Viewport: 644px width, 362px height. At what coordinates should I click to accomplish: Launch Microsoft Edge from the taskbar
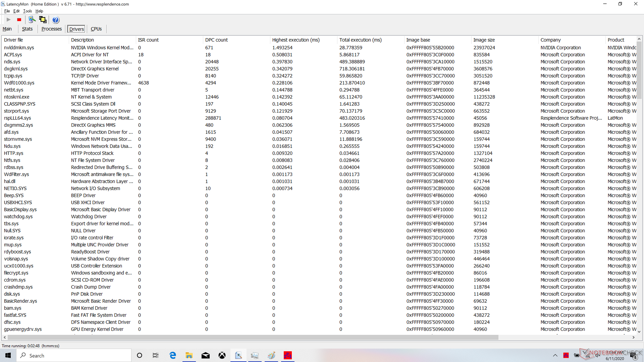pyautogui.click(x=173, y=355)
